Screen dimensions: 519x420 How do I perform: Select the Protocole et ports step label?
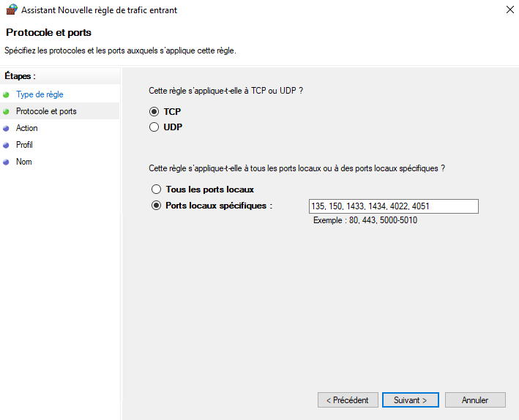(46, 111)
